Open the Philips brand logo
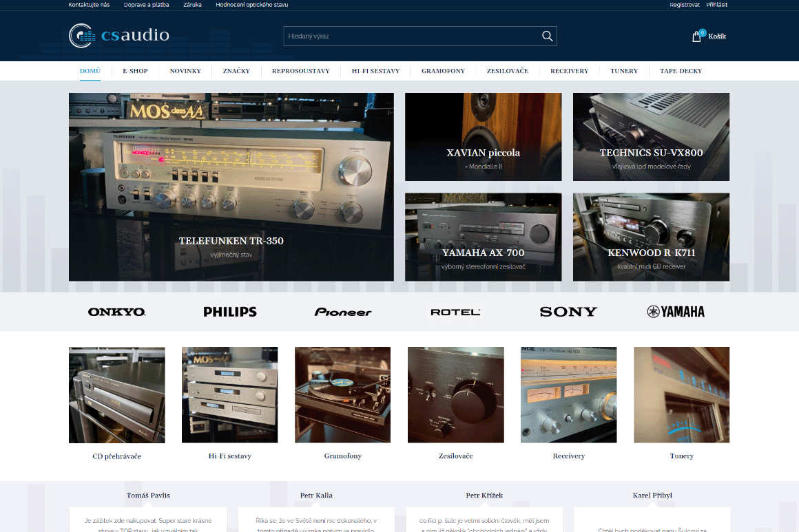The height and width of the screenshot is (532, 799). (230, 312)
